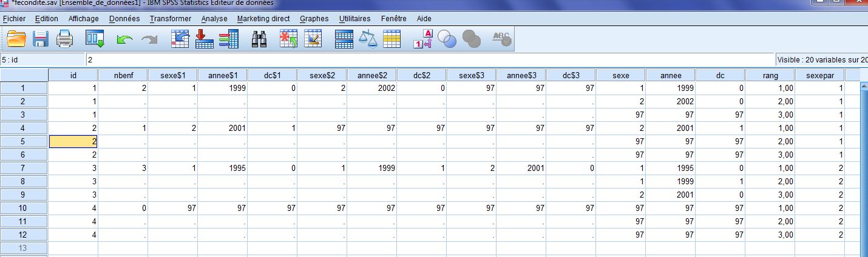Select the dc$2 column header

[x=421, y=76]
